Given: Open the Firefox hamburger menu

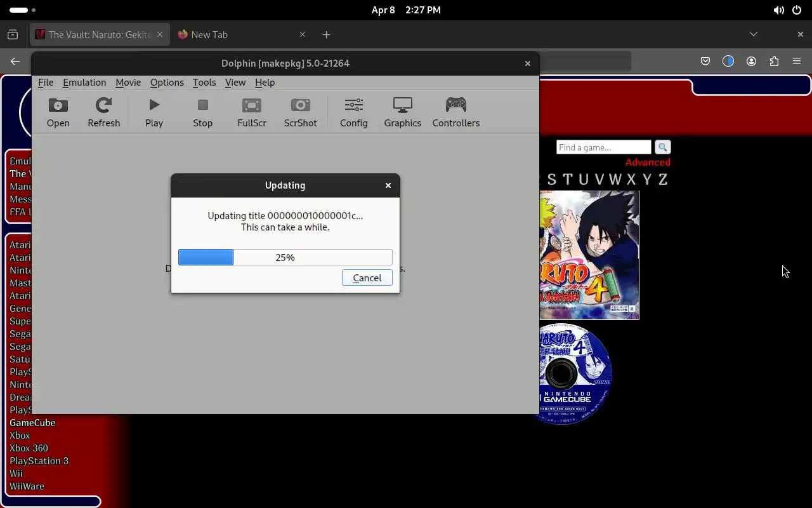Looking at the screenshot, I should pyautogui.click(x=797, y=61).
